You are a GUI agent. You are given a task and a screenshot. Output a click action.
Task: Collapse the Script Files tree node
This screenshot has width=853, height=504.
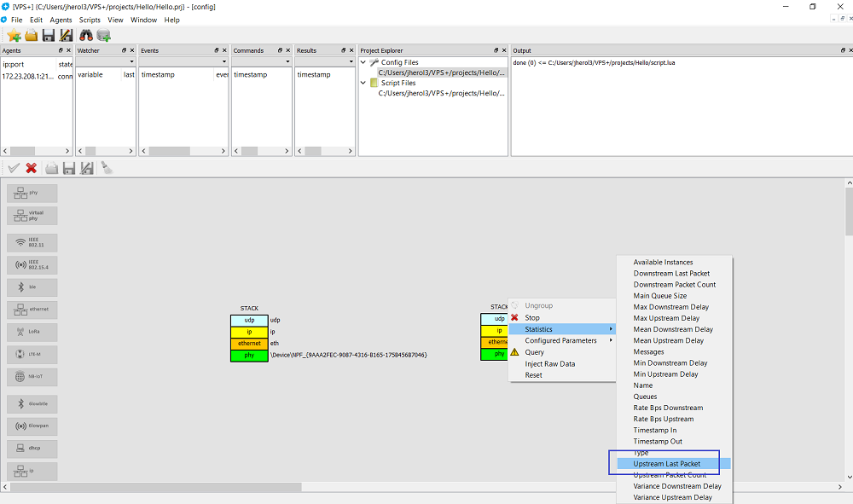click(x=364, y=83)
